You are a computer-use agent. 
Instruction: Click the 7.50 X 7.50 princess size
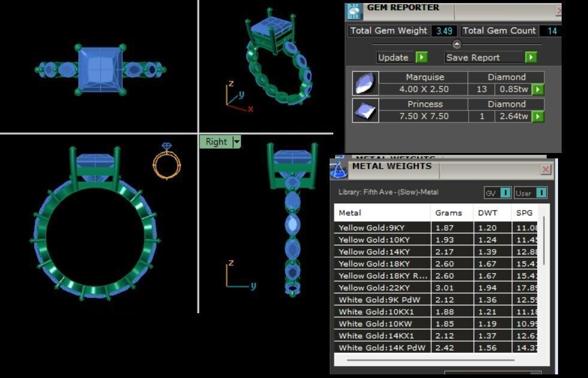[424, 116]
